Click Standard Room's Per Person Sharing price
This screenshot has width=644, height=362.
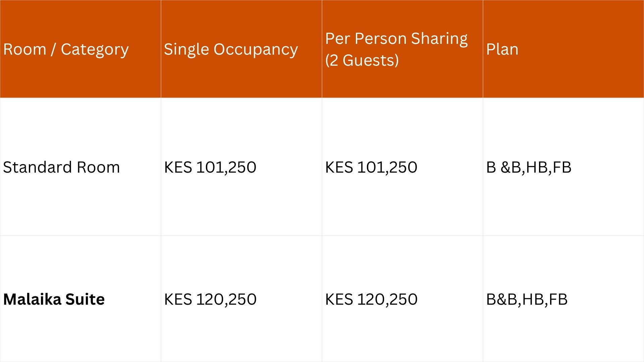pos(371,167)
